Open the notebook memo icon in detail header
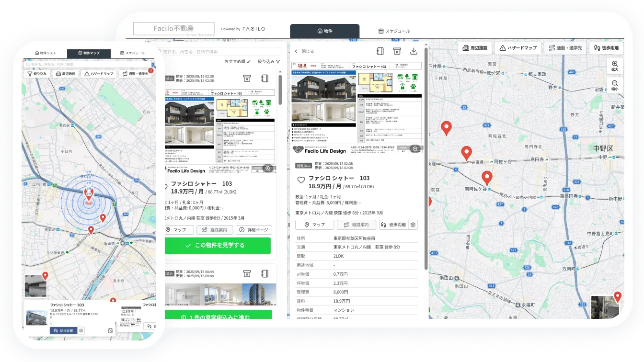Image resolution: width=644 pixels, height=362 pixels. [x=380, y=51]
